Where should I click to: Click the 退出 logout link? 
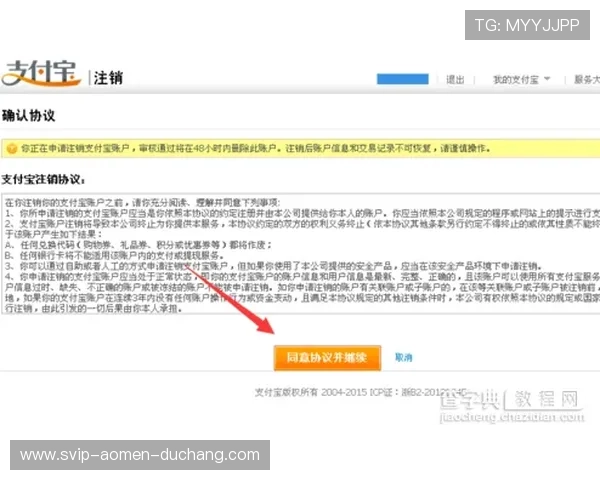click(x=455, y=79)
